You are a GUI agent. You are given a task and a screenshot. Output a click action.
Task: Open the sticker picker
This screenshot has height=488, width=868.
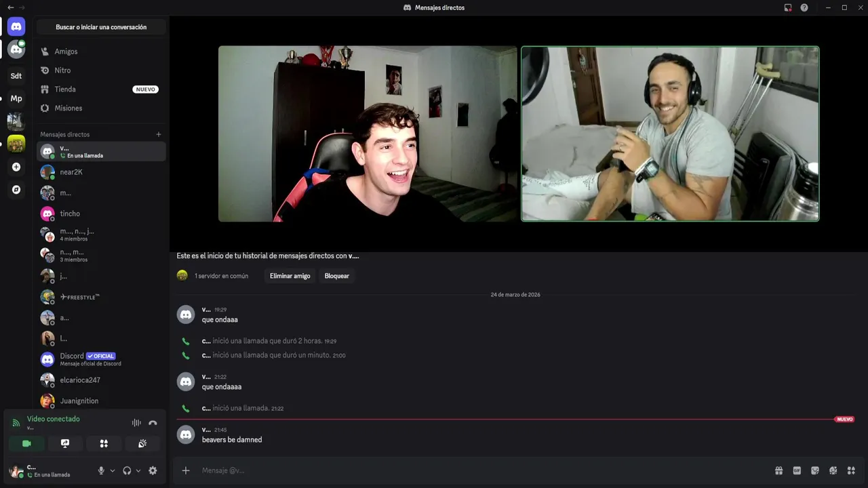point(815,470)
